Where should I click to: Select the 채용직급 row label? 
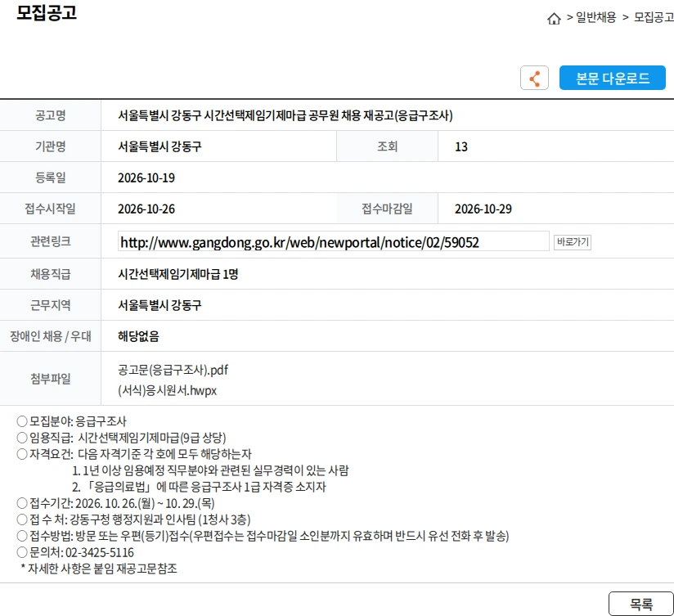50,274
